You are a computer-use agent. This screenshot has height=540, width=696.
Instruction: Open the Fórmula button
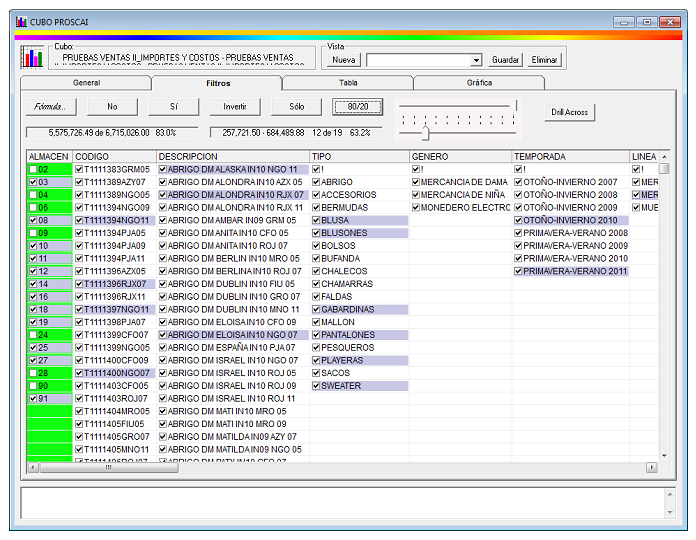click(x=51, y=106)
